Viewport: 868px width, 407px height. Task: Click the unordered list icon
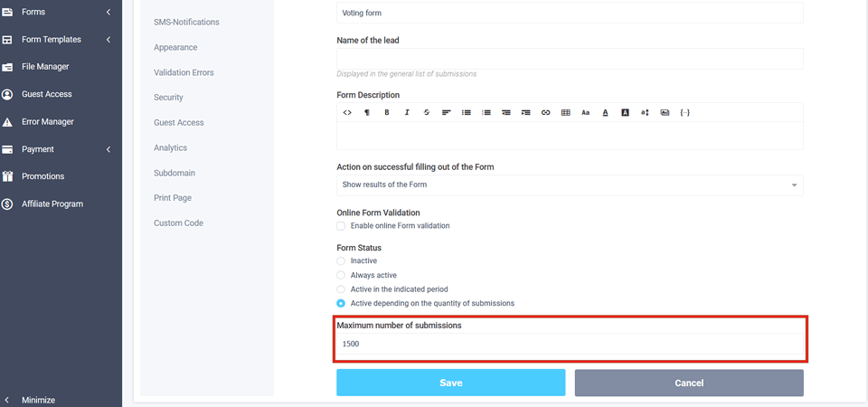coord(467,112)
